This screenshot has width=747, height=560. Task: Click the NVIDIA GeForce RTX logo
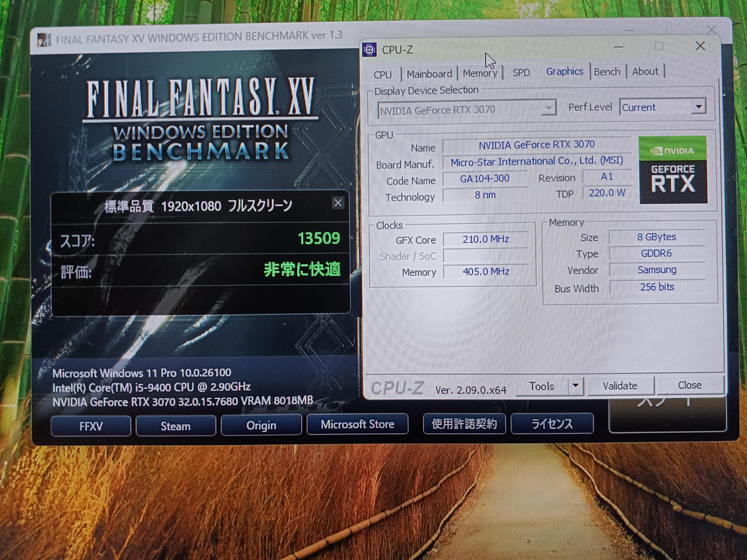click(x=673, y=170)
